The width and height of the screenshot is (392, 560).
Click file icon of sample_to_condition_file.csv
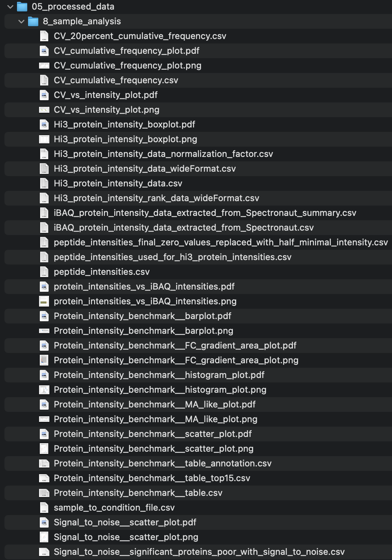44,508
